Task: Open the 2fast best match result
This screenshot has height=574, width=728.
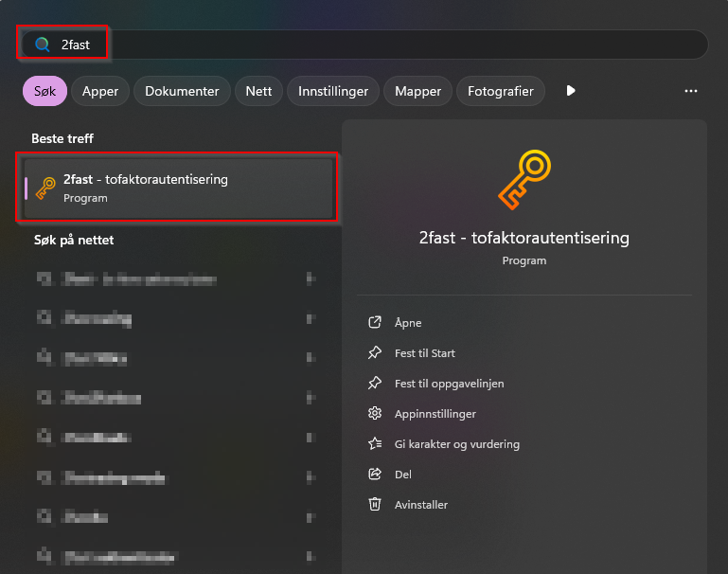Action: pos(179,188)
